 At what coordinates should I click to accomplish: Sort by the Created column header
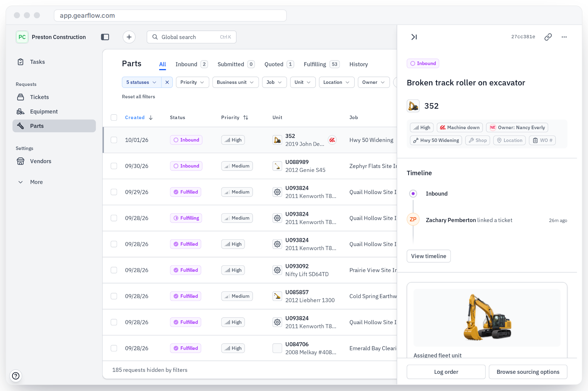point(139,118)
